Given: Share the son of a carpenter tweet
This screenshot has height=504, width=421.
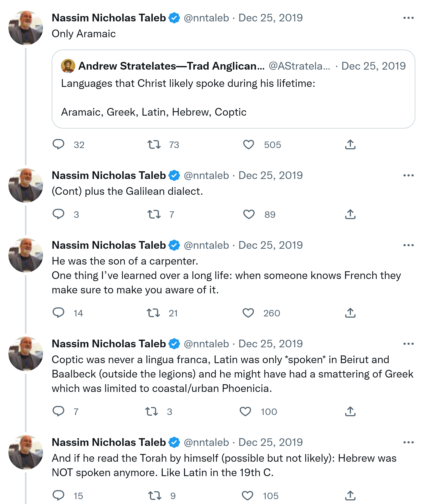Looking at the screenshot, I should [x=350, y=313].
